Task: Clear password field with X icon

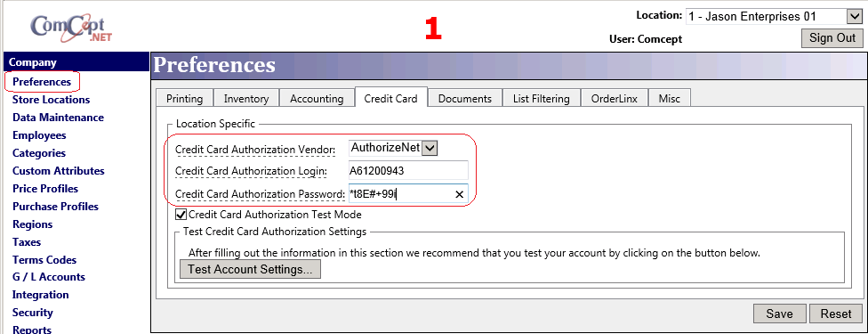Action: click(x=459, y=194)
